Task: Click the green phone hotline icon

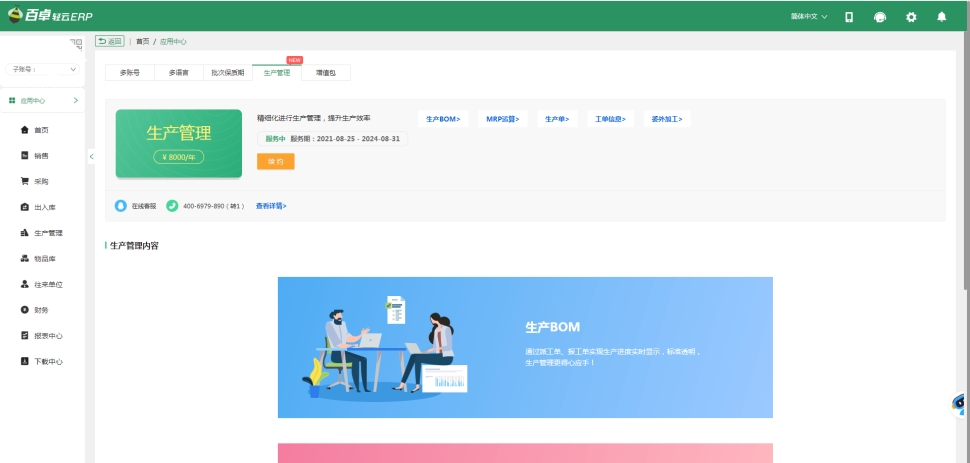Action: click(x=172, y=206)
